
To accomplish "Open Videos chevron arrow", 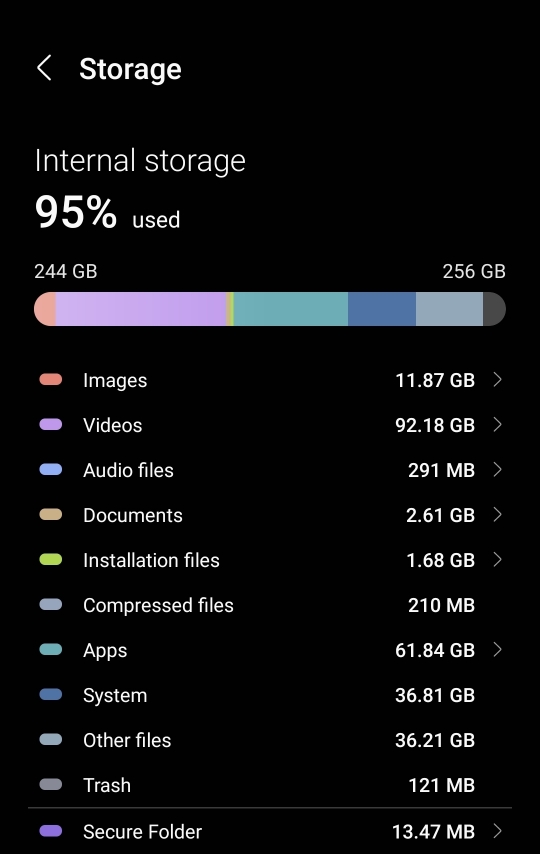I will 497,424.
